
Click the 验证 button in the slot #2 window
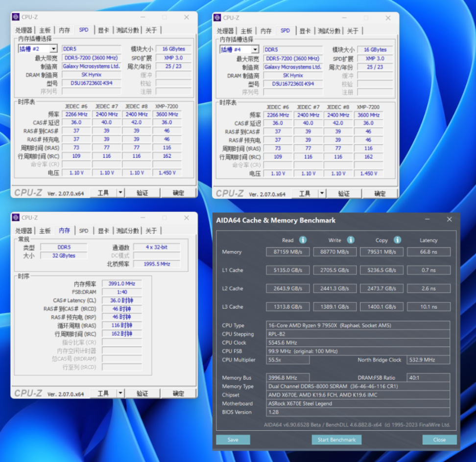pyautogui.click(x=143, y=193)
